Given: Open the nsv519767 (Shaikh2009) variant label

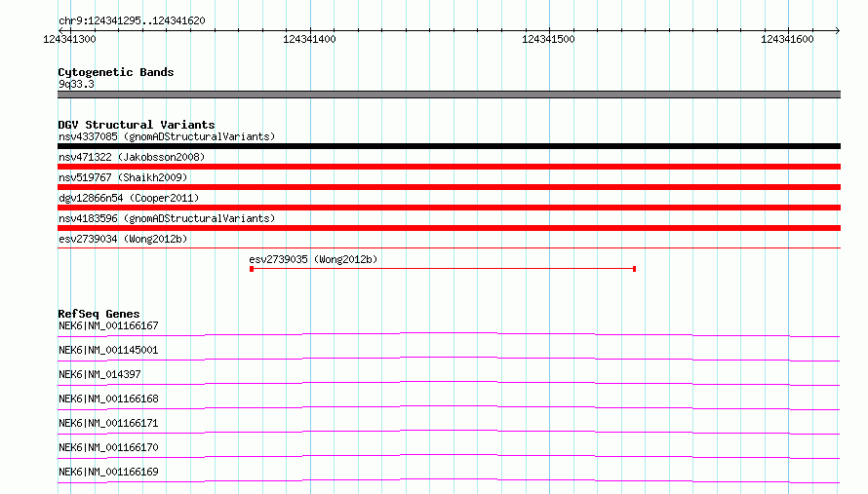Looking at the screenshot, I should coord(123,177).
